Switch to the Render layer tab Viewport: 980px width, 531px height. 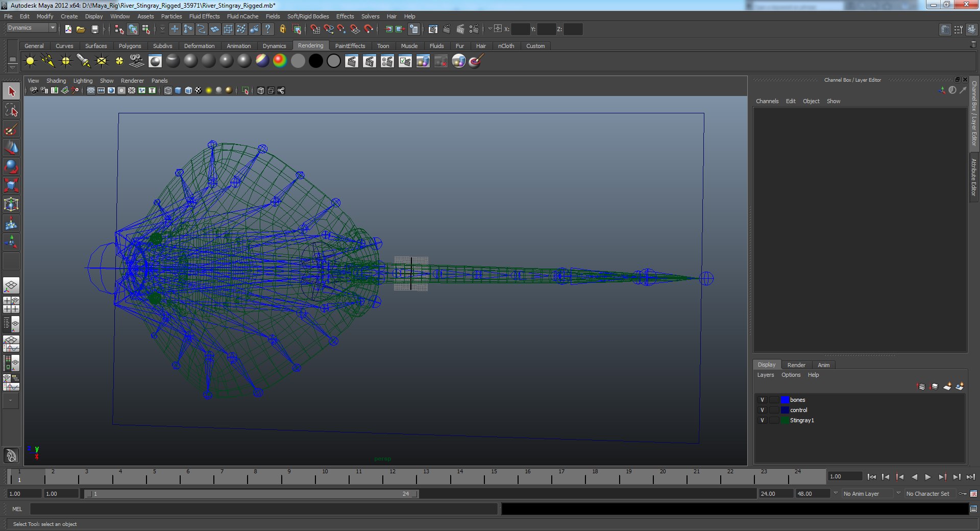point(796,365)
